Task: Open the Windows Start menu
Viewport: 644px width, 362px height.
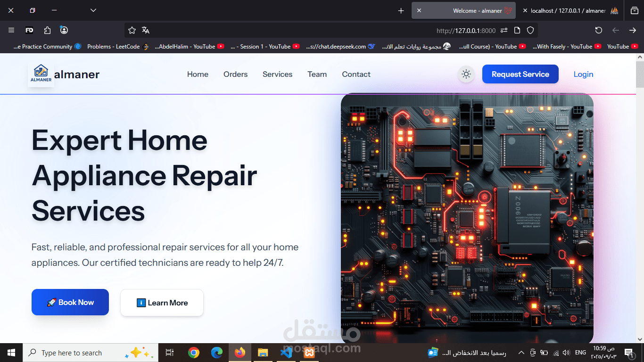Action: pos(11,353)
